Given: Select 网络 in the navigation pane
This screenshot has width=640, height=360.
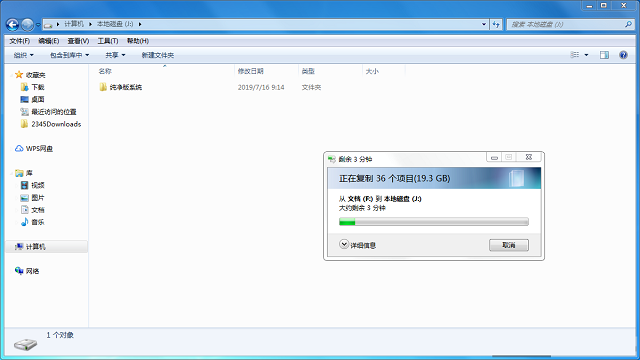Looking at the screenshot, I should (x=32, y=271).
